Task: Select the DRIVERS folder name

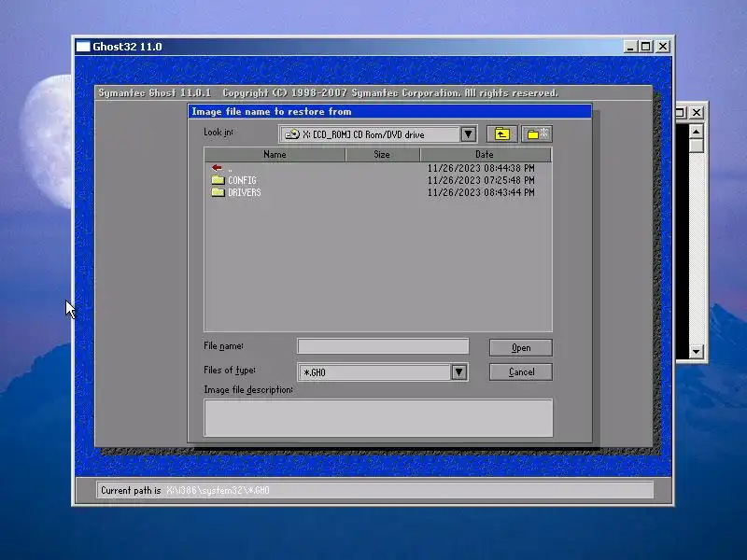Action: click(245, 192)
